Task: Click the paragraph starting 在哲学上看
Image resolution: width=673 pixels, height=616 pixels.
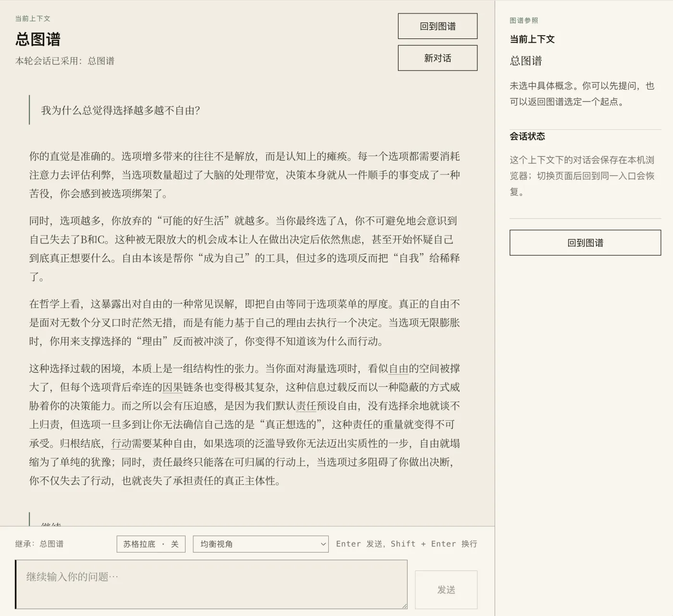Action: 245,322
